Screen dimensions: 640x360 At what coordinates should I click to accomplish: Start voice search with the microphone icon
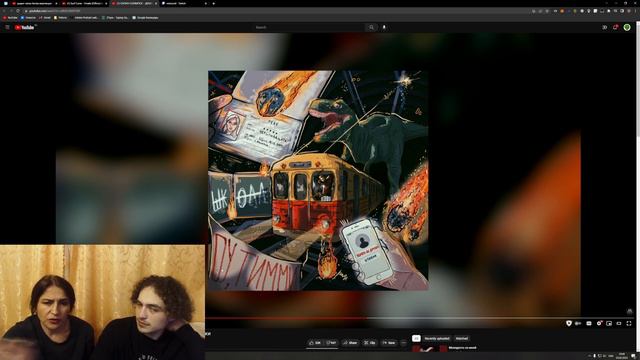click(384, 27)
